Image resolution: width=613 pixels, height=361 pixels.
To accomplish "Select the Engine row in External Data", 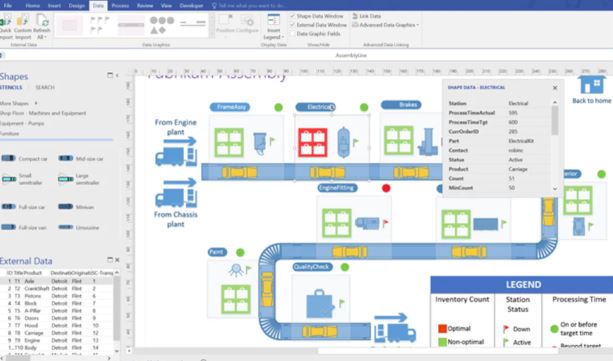I will (x=57, y=340).
